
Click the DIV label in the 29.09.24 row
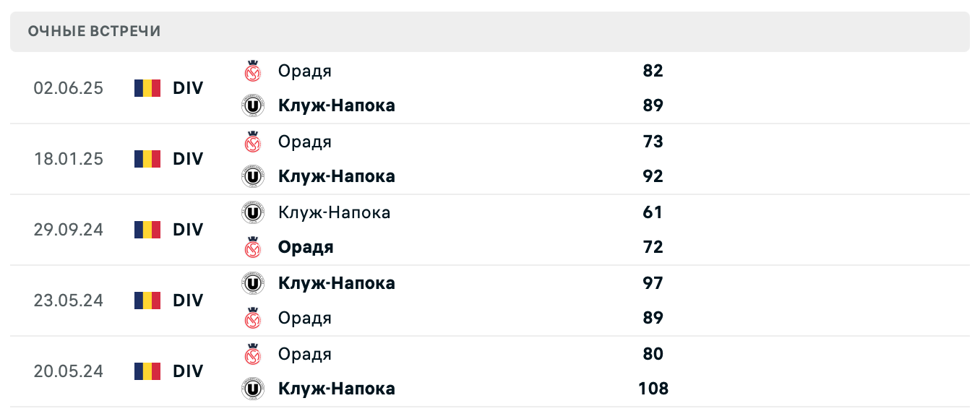[x=187, y=230]
